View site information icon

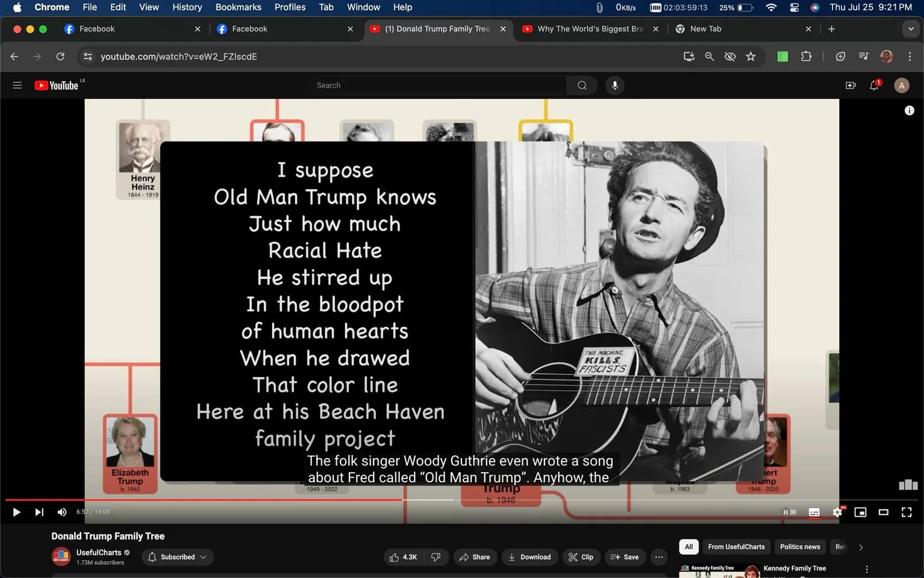pos(88,57)
